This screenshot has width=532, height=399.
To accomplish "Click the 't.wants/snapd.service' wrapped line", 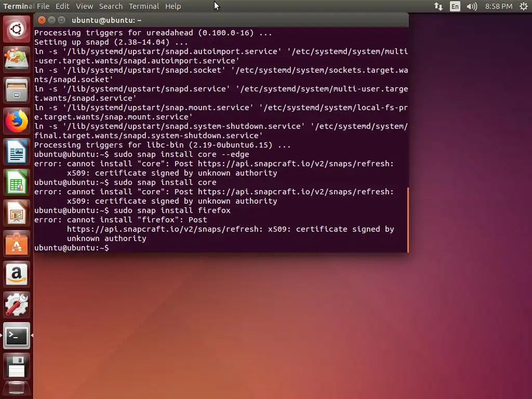I will coord(86,98).
